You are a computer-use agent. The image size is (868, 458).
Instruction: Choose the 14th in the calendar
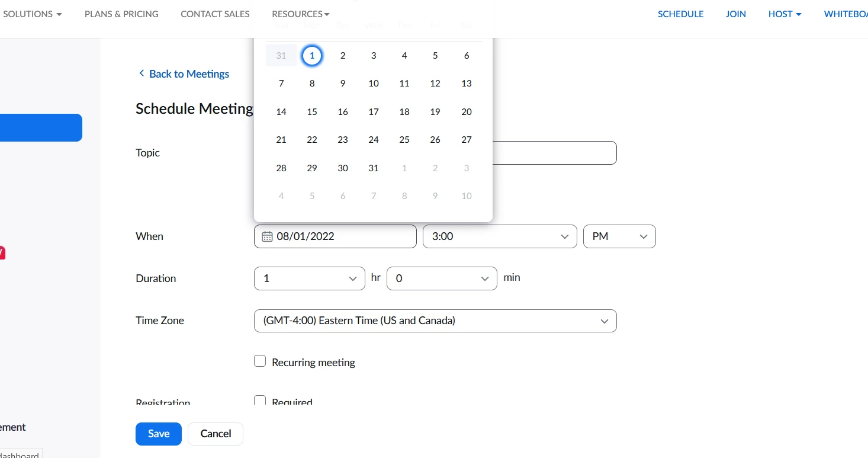(x=281, y=112)
